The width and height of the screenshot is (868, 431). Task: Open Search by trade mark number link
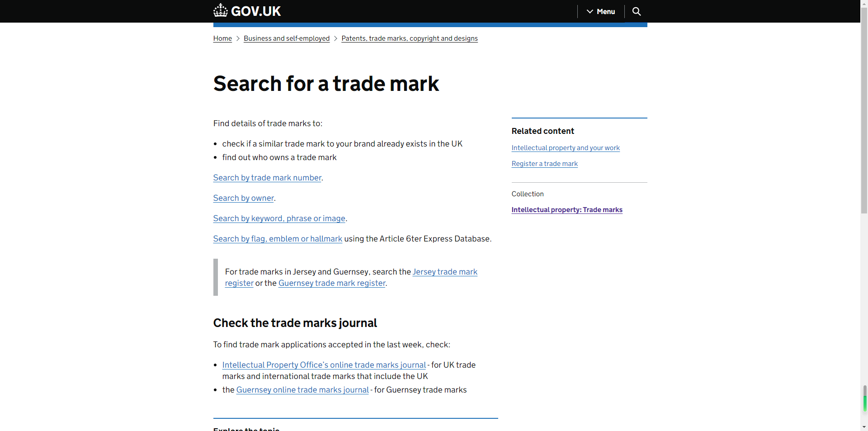267,178
